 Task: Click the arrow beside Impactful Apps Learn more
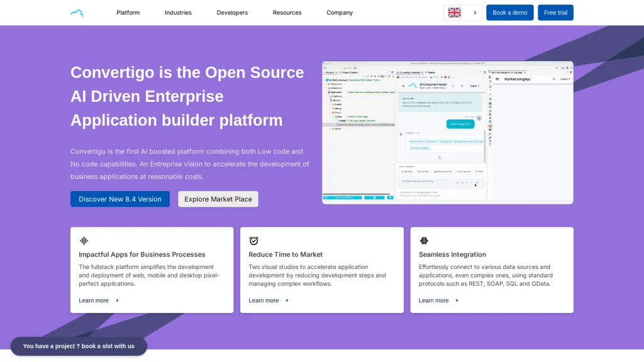click(117, 300)
